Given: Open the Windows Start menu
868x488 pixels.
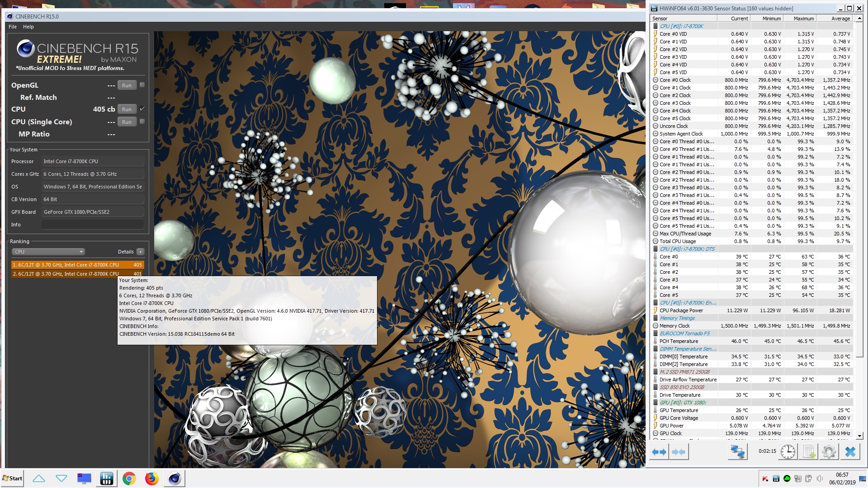Looking at the screenshot, I should [x=12, y=479].
